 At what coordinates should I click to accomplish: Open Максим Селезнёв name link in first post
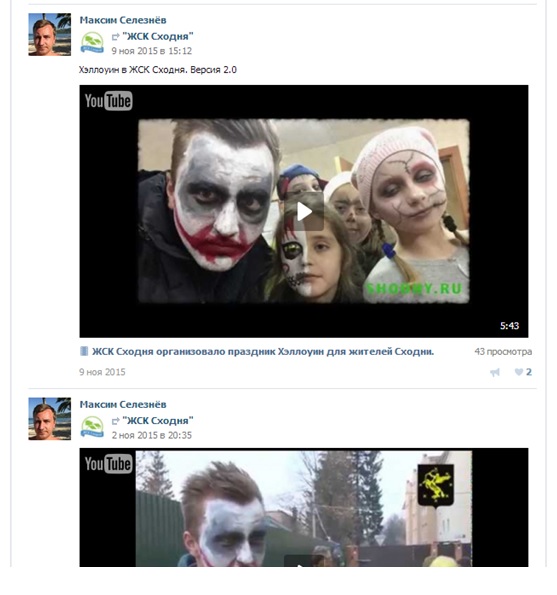123,20
